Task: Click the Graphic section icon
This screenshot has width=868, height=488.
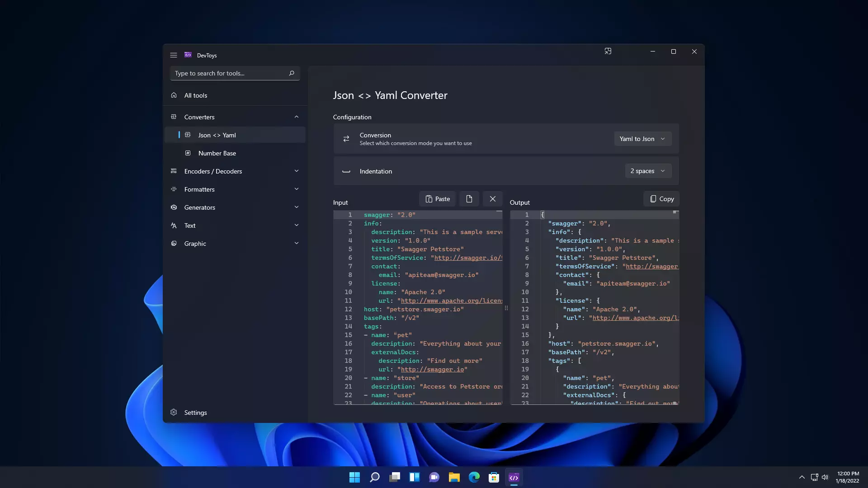Action: click(174, 243)
